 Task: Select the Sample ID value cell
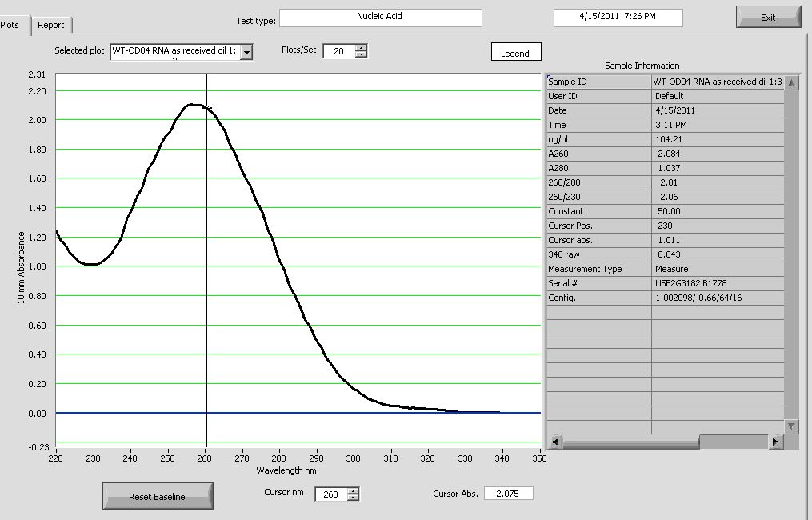point(716,82)
